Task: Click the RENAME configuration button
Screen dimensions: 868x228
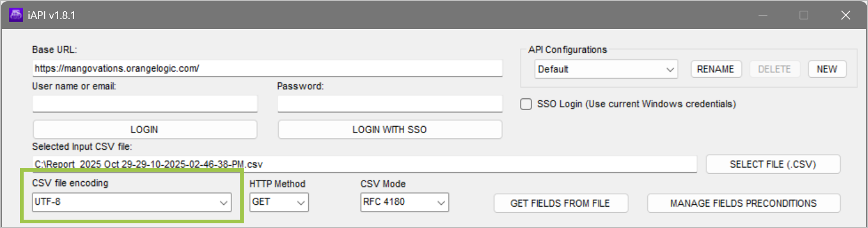Action: click(x=715, y=69)
